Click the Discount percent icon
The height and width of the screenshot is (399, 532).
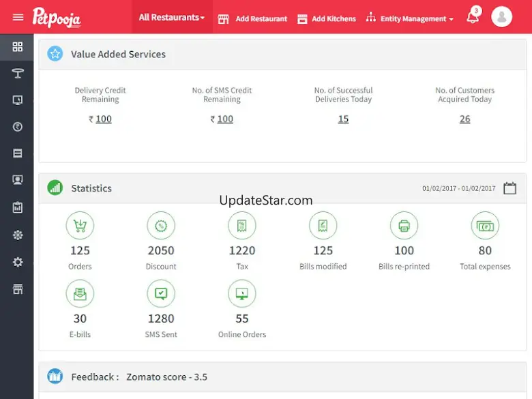point(161,226)
